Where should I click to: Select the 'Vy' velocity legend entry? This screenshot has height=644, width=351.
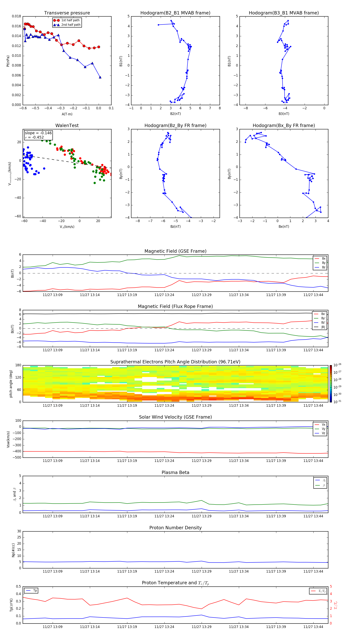point(320,429)
